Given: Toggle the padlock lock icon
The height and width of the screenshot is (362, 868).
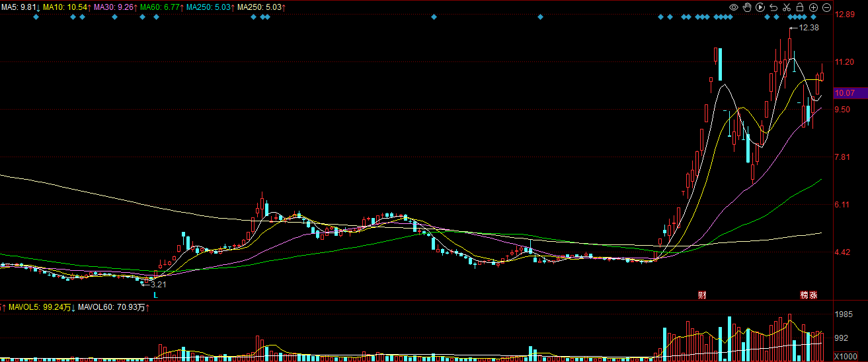Looking at the screenshot, I should pos(800,7).
